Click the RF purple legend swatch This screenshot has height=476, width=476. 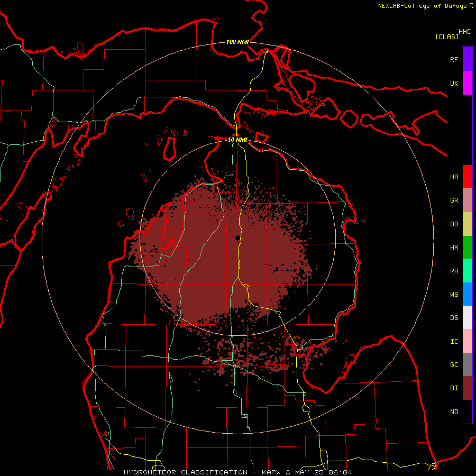click(x=467, y=59)
